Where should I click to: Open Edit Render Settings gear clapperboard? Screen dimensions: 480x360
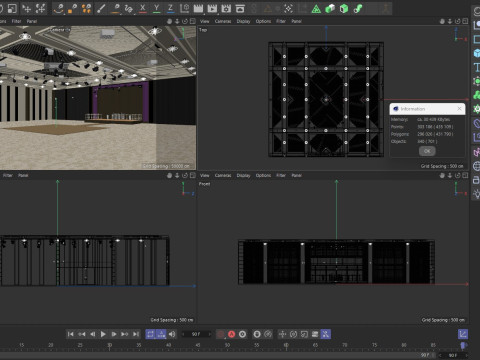[226, 8]
